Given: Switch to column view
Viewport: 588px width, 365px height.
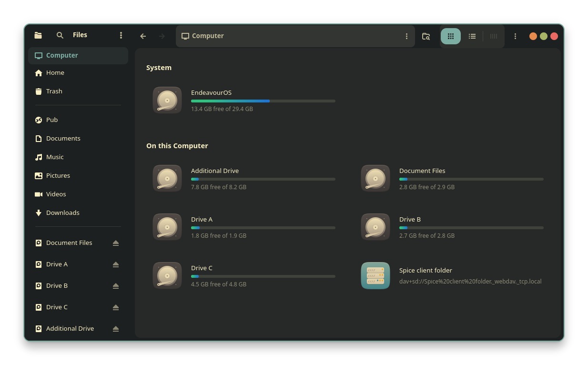Looking at the screenshot, I should [494, 36].
